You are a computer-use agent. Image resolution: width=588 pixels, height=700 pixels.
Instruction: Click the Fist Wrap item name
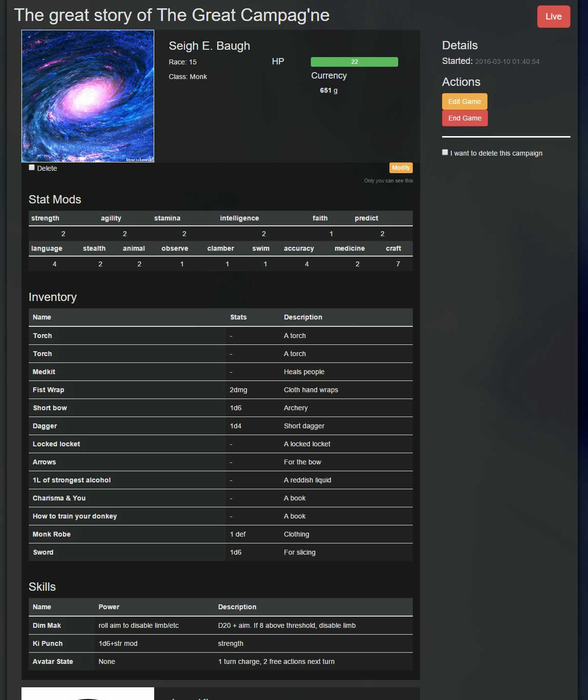pyautogui.click(x=48, y=390)
